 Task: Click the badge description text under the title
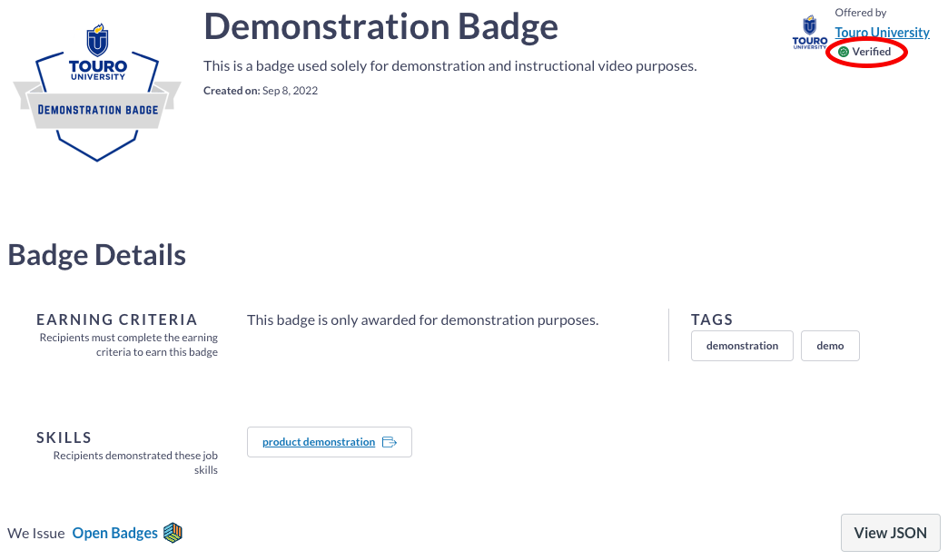449,66
